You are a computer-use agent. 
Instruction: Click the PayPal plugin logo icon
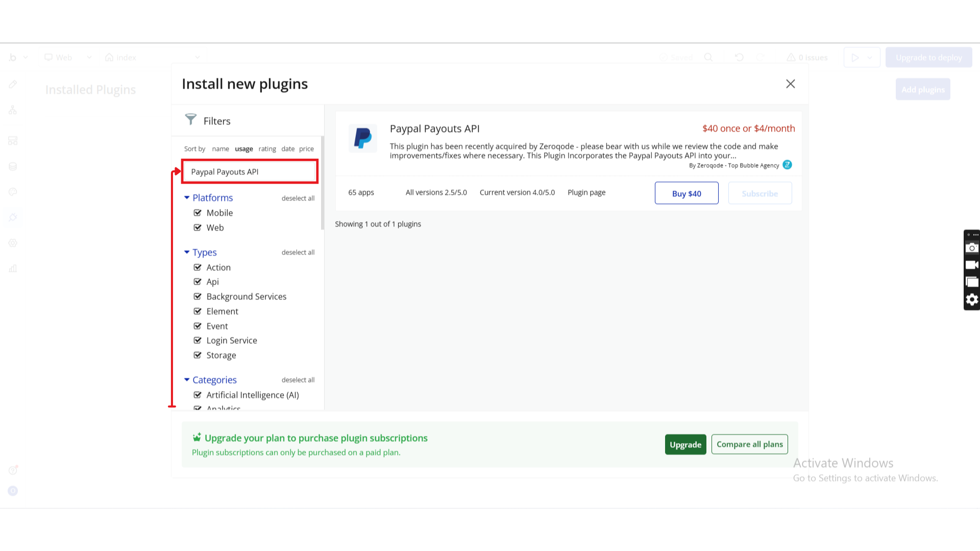362,138
